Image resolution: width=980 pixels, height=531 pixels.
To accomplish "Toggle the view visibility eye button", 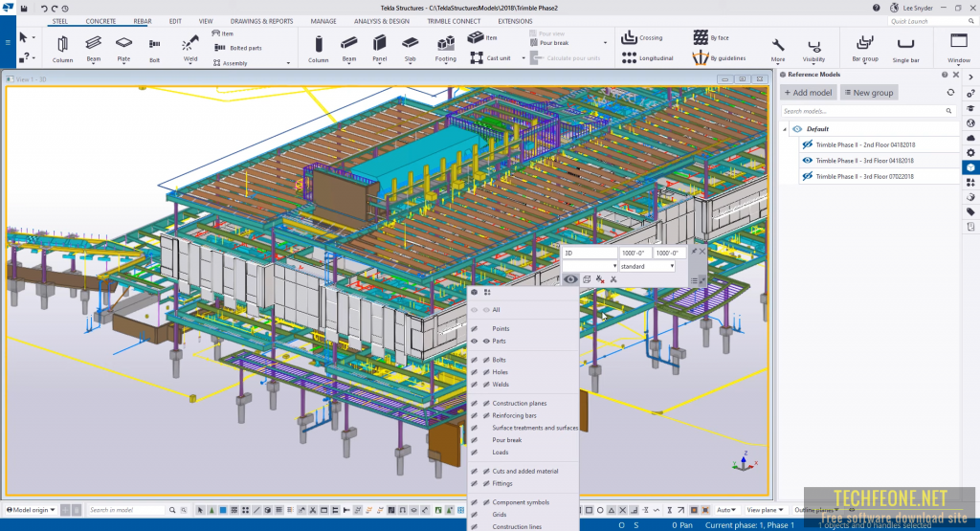I will [x=570, y=279].
